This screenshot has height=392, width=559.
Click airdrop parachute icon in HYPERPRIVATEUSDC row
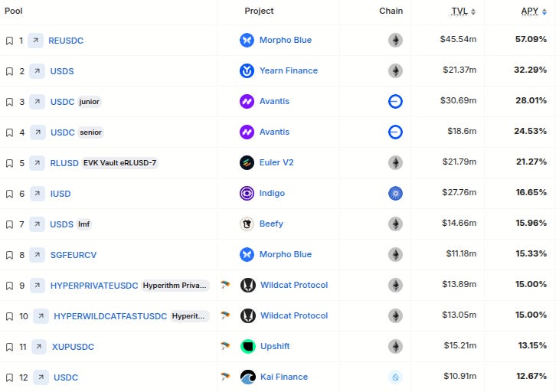(225, 284)
